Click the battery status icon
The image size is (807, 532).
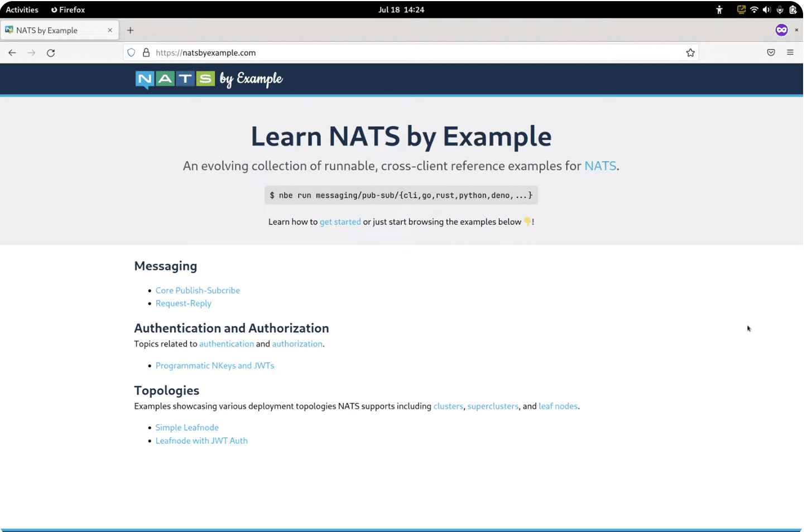tap(792, 9)
